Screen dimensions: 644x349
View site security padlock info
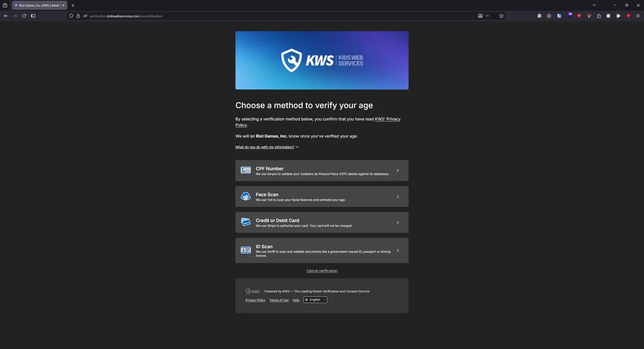click(78, 16)
